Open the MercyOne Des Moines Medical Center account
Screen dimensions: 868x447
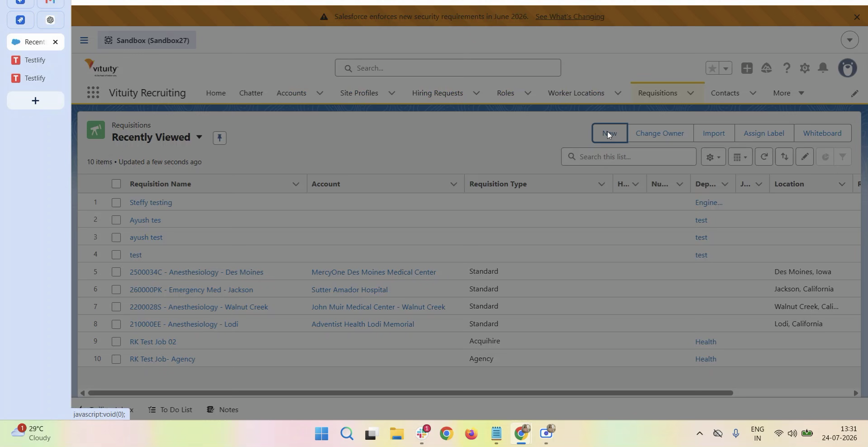[374, 272]
